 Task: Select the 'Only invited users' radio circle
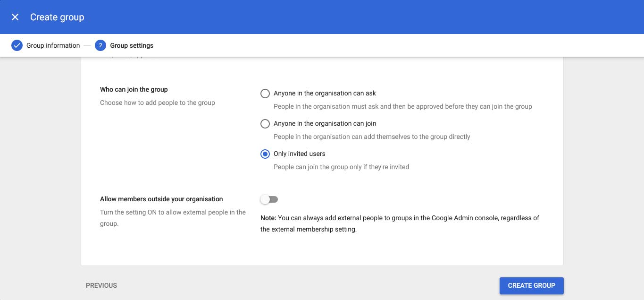point(265,154)
